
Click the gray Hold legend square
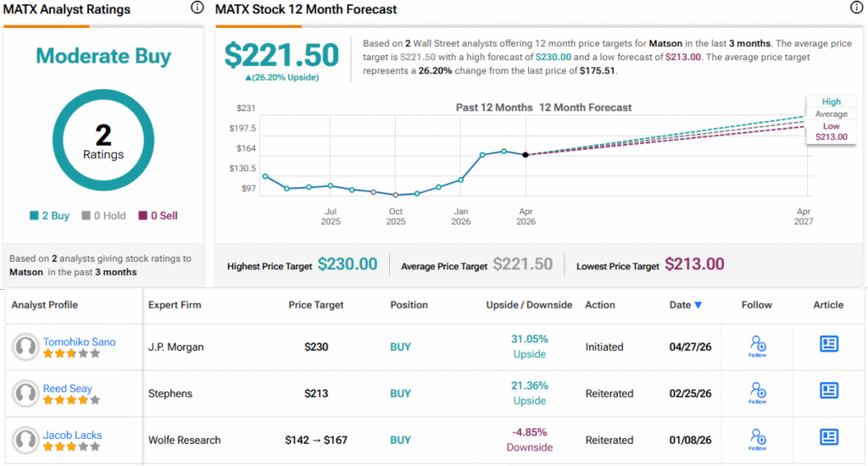pyautogui.click(x=86, y=215)
